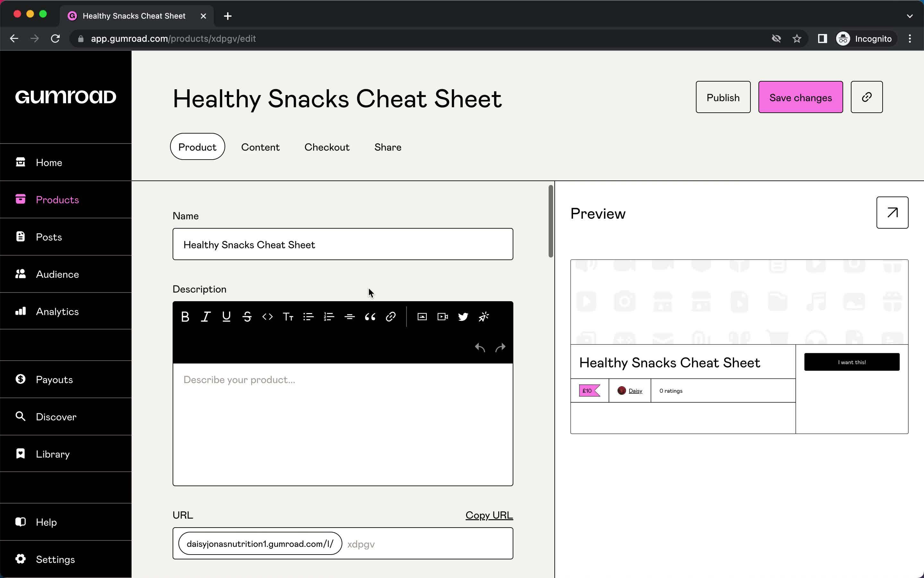Close the Healthy Snacks Cheat Sheet tab

pos(203,16)
